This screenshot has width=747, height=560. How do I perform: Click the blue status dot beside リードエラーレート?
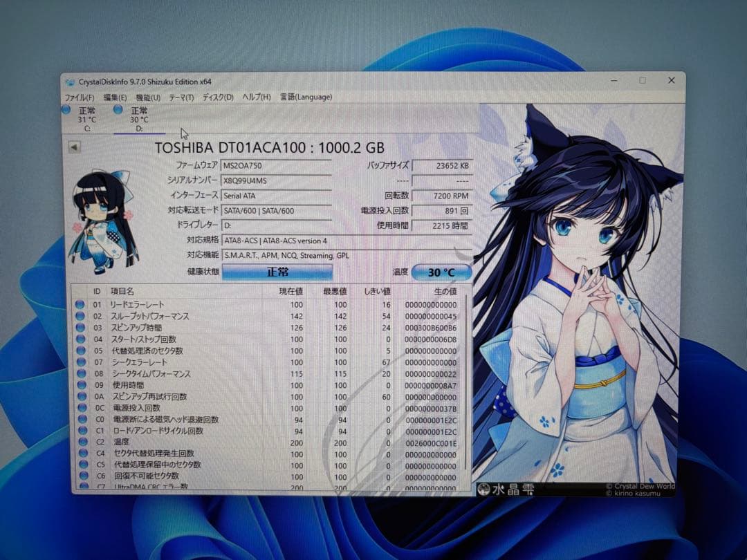coord(80,304)
